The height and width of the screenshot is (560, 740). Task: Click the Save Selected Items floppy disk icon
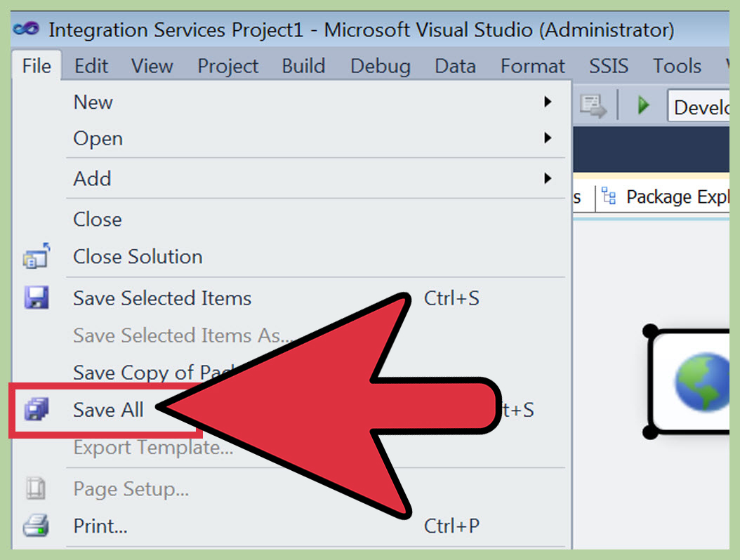[x=37, y=298]
